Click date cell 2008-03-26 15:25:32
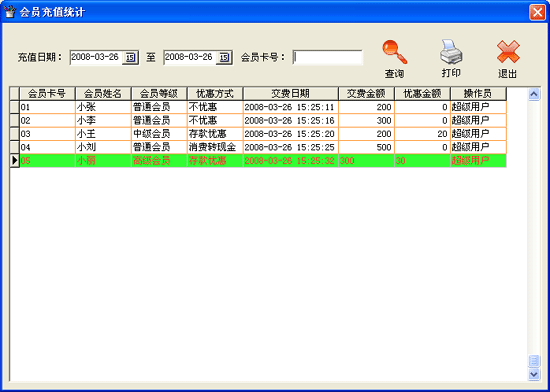Screen dimensions: 550x392 click(291, 161)
